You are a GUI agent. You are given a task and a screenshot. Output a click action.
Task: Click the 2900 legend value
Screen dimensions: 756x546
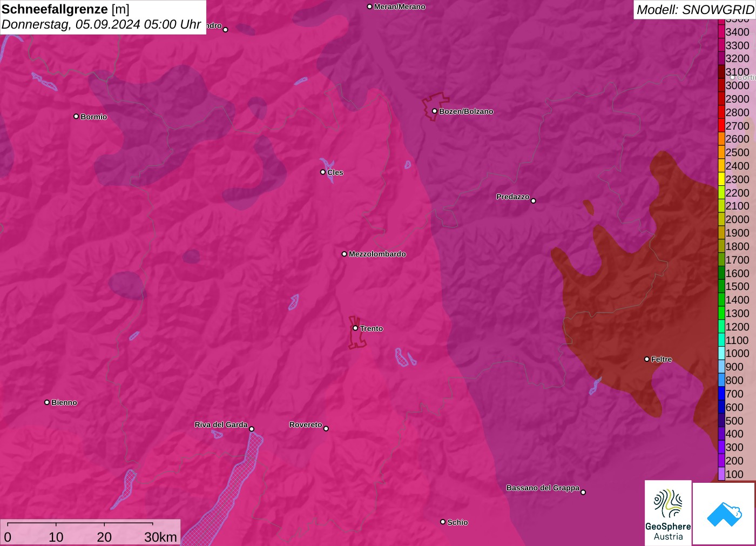pos(738,99)
